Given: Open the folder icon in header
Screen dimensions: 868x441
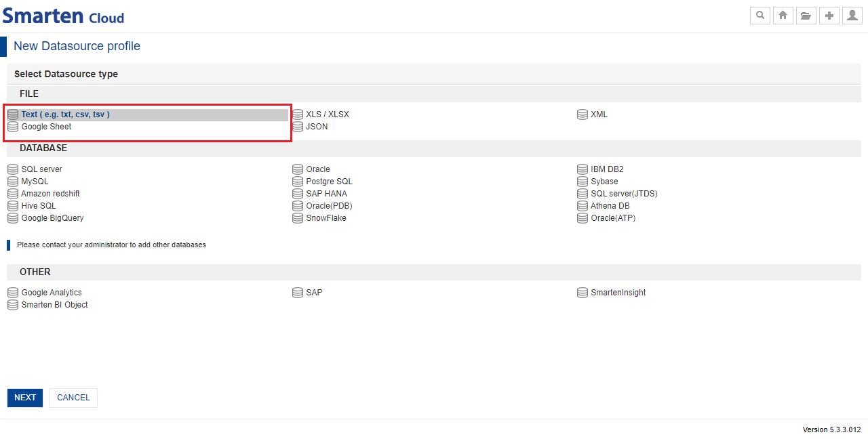Looking at the screenshot, I should coord(806,16).
